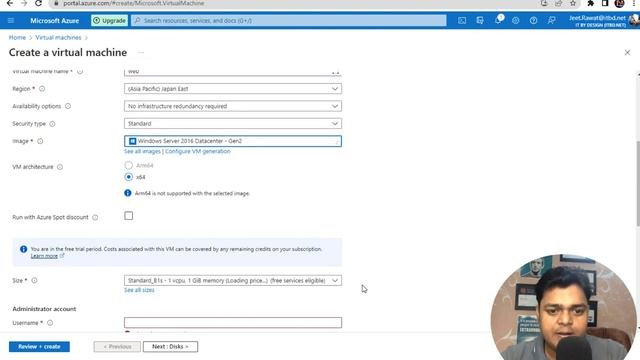The image size is (640, 360).
Task: Open the browser extensions puzzle icon
Action: coord(590,3)
